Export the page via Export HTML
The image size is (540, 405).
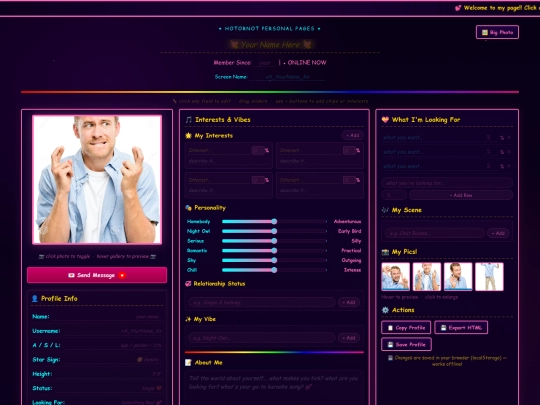coord(461,328)
